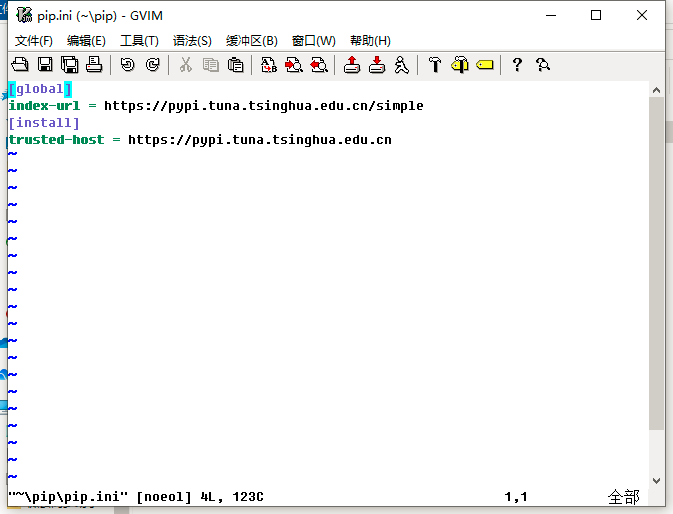This screenshot has width=673, height=514.
Task: Click scrollbar up arrow
Action: click(x=656, y=90)
